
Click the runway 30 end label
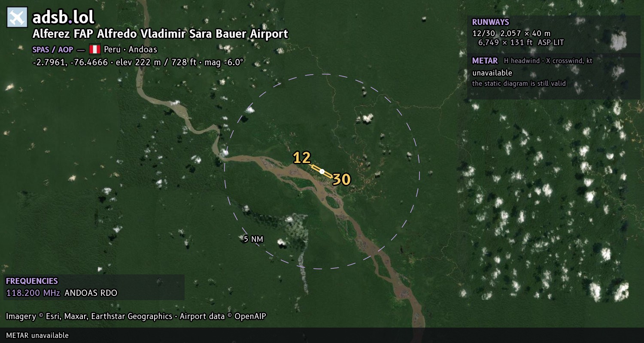click(x=342, y=180)
